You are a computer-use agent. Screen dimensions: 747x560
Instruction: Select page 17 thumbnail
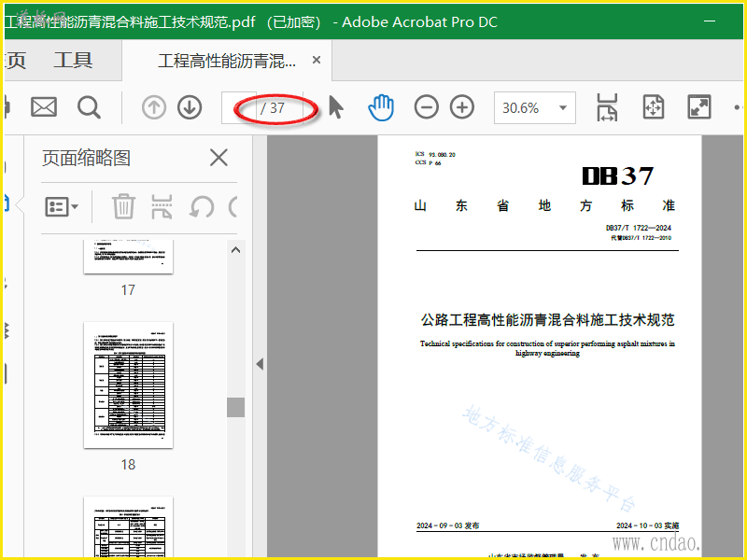[x=128, y=257]
